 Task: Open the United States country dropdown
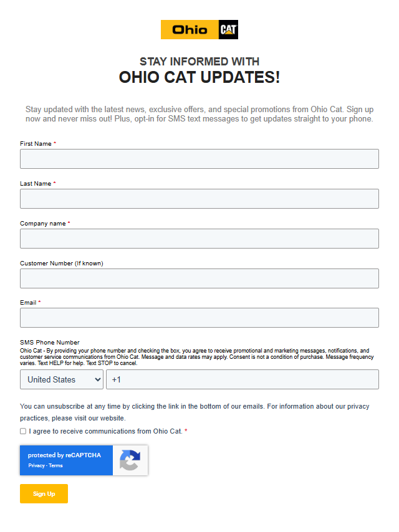click(x=62, y=379)
